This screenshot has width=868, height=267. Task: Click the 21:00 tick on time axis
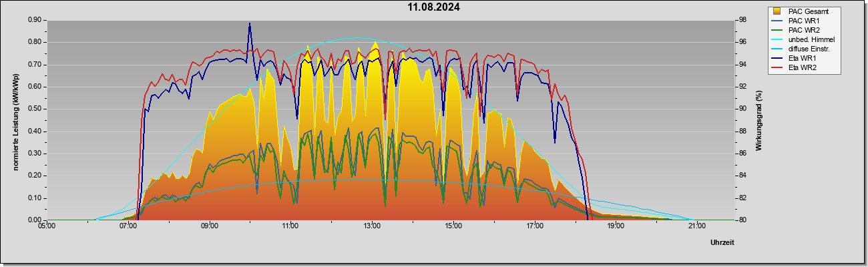point(696,226)
